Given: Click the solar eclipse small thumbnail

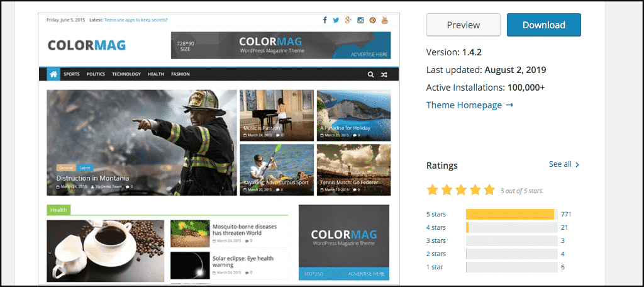Looking at the screenshot, I should (190, 266).
